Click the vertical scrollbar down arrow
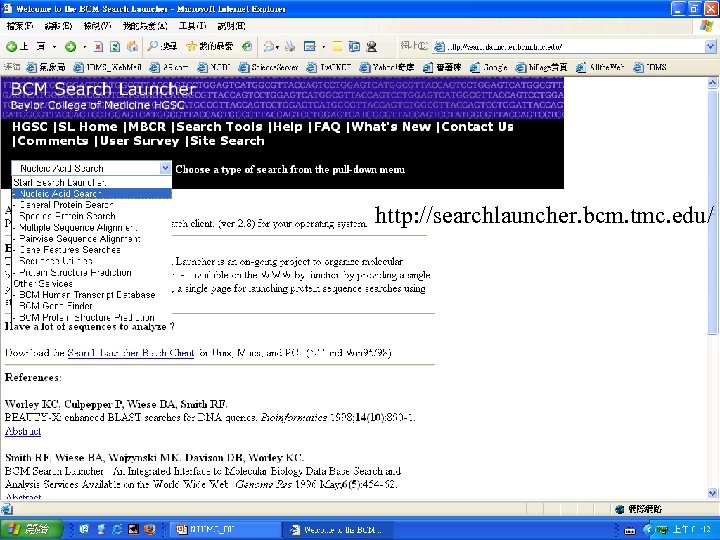The width and height of the screenshot is (720, 540). pos(712,493)
